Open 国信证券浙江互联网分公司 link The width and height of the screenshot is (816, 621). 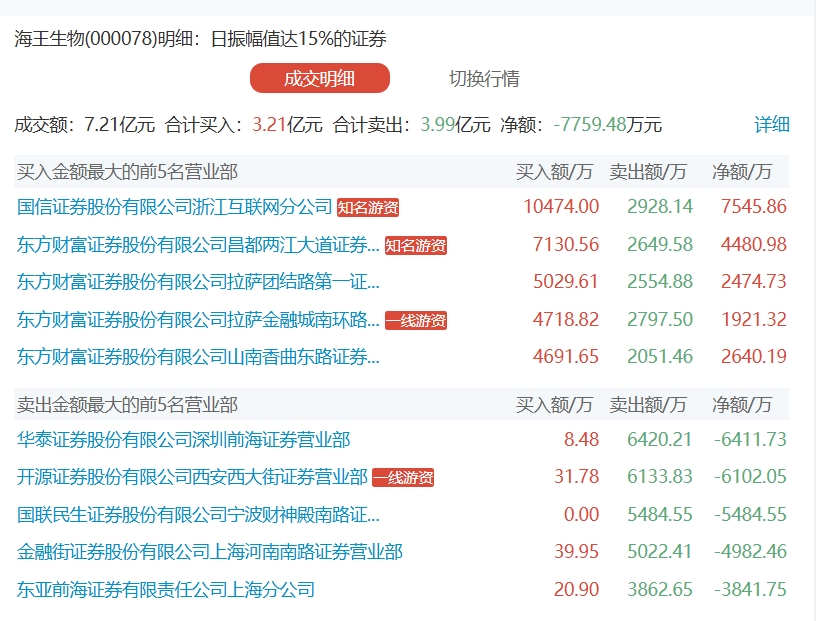(x=174, y=207)
